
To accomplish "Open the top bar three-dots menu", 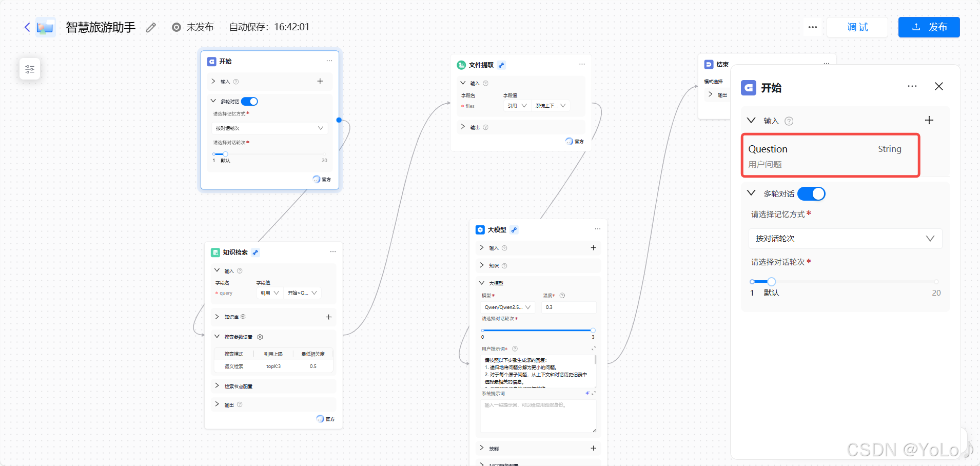I will click(812, 27).
